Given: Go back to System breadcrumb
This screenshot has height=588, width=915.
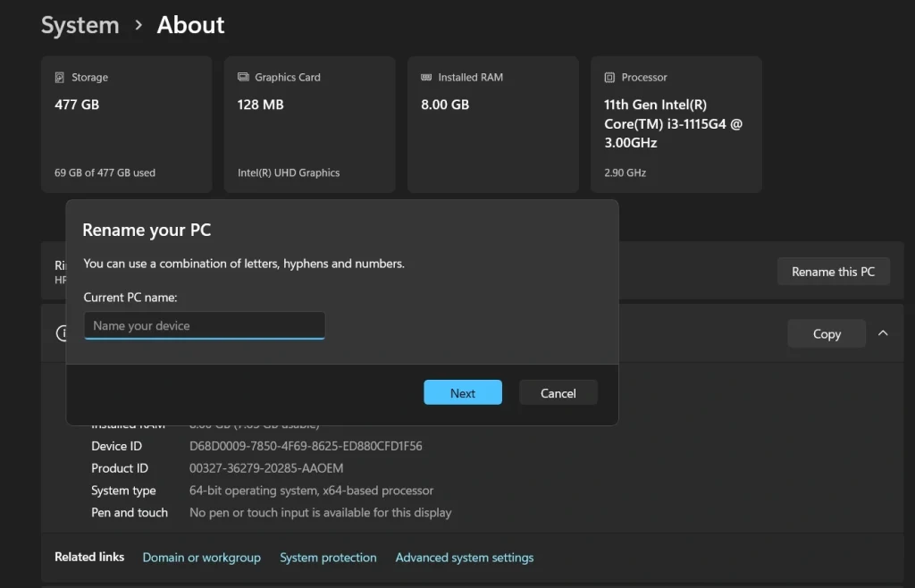Looking at the screenshot, I should pos(80,26).
